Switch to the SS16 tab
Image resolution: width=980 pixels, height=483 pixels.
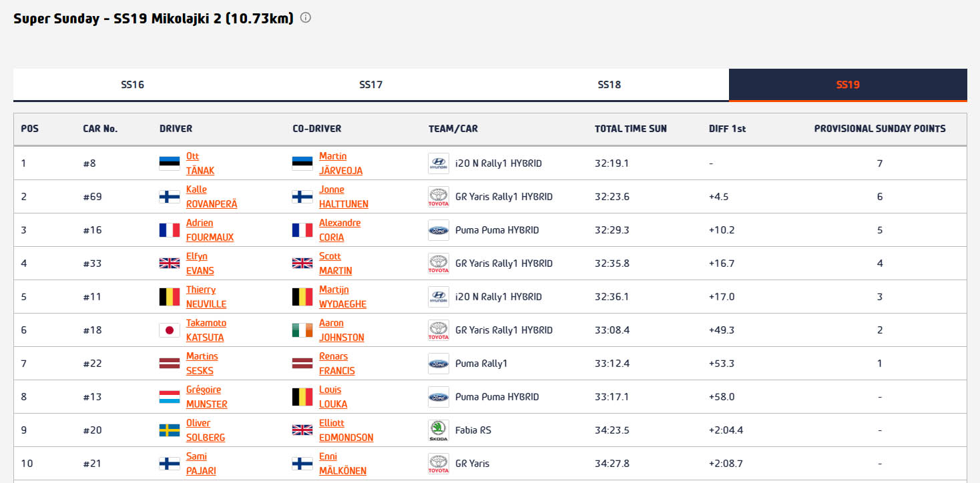132,85
